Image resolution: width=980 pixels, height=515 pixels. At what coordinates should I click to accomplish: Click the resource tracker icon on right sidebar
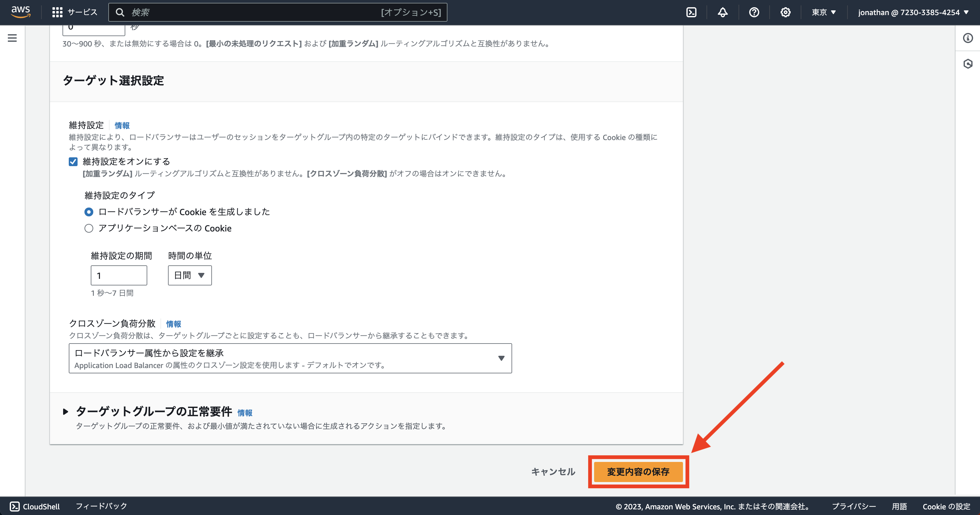pyautogui.click(x=967, y=64)
